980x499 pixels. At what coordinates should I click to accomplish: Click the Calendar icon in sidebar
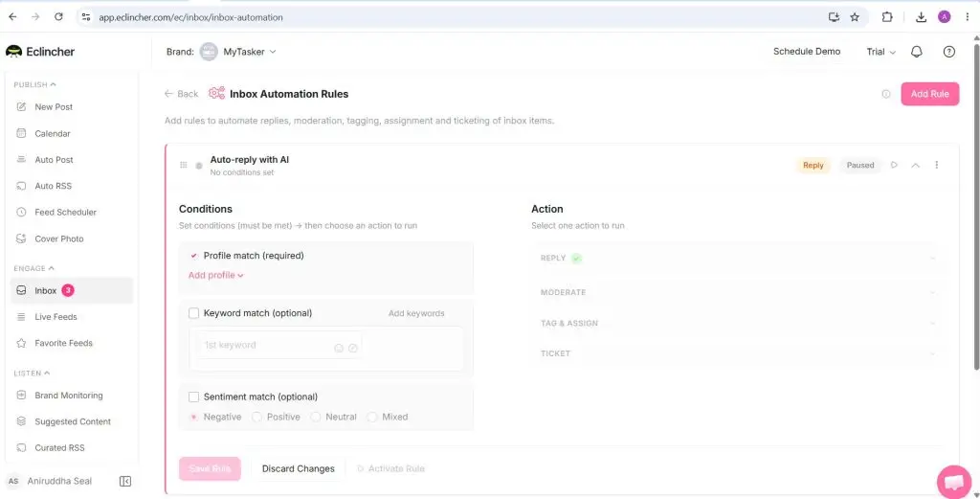click(21, 133)
